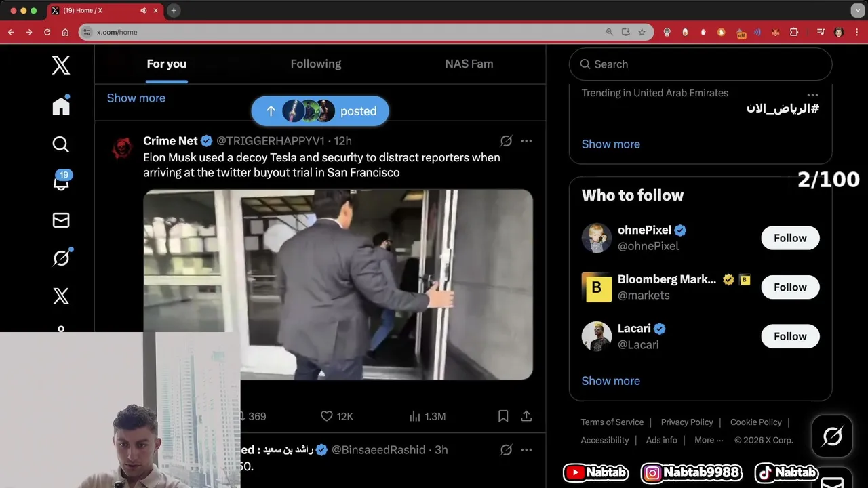Switch to NAS Fam tab
The width and height of the screenshot is (868, 488).
pos(469,64)
